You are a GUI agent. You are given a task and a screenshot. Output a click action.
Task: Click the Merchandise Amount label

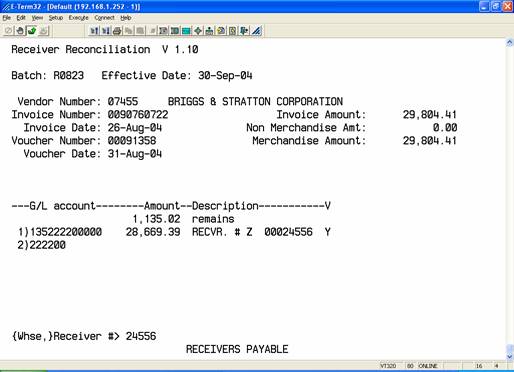309,140
